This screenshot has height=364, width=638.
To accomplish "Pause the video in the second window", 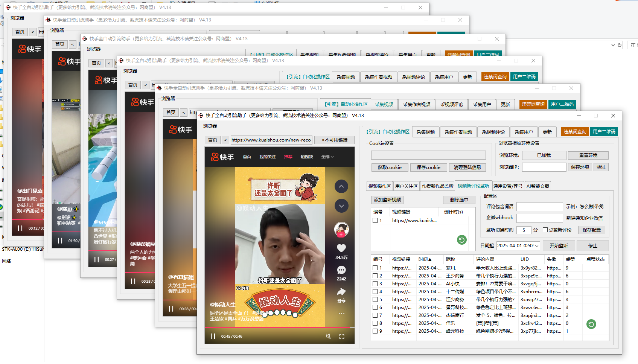I will click(x=60, y=241).
